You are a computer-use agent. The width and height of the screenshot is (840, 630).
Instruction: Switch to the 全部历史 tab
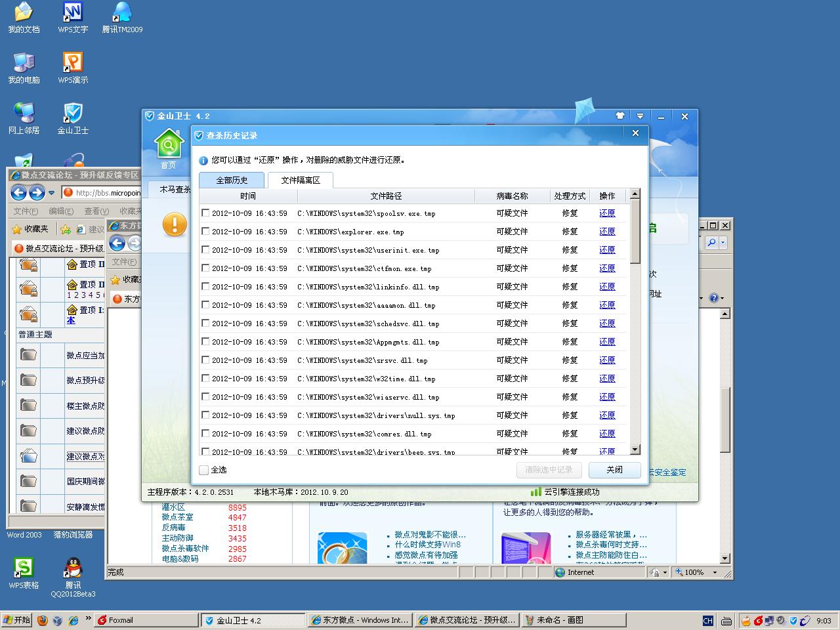tap(232, 180)
